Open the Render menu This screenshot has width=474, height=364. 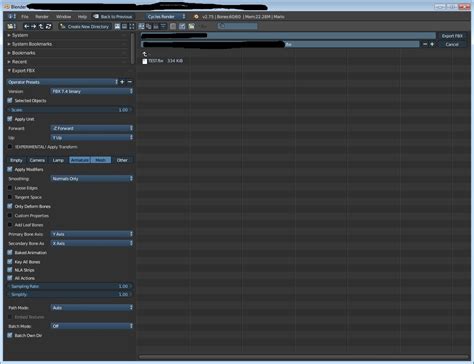point(42,16)
